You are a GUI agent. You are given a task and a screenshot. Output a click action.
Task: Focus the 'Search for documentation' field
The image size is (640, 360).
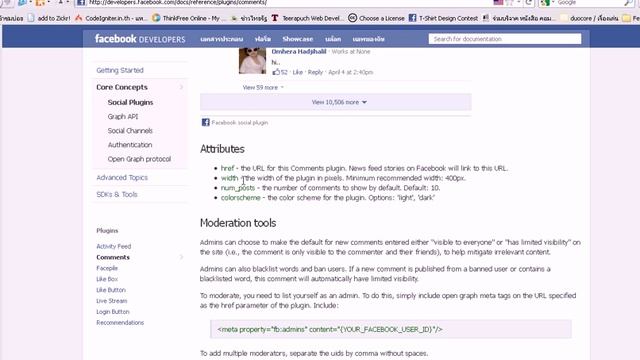(505, 39)
